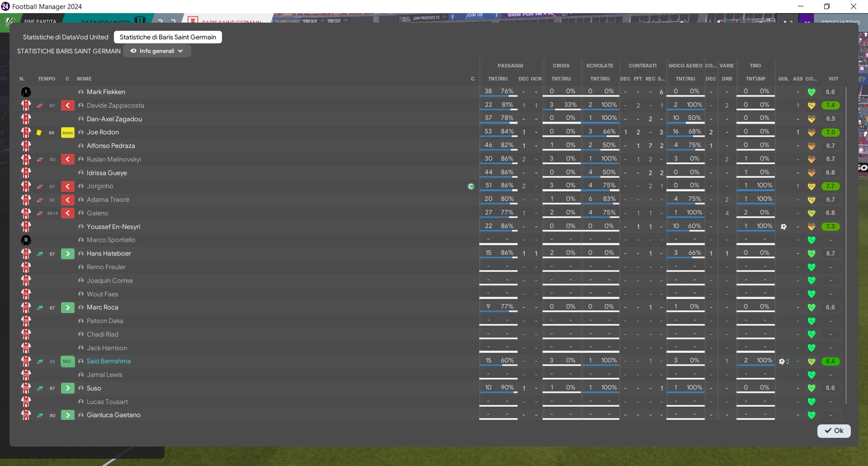Open player Alfonso Pedraza

(111, 146)
